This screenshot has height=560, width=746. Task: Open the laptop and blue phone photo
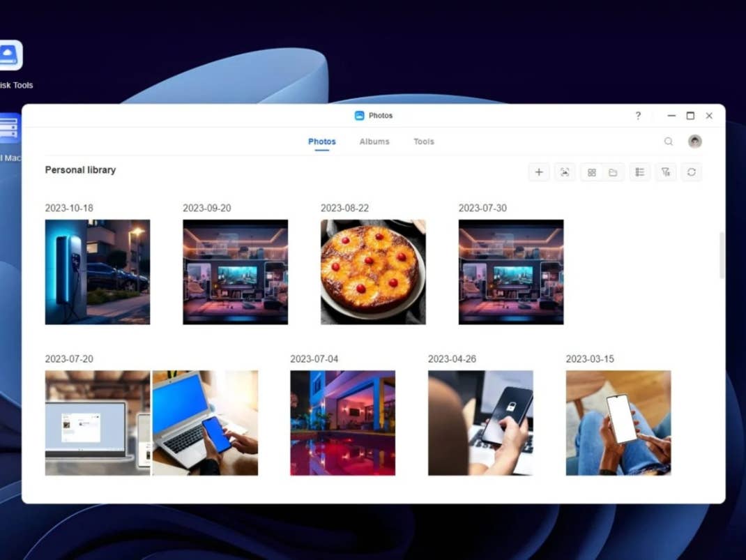coord(205,423)
